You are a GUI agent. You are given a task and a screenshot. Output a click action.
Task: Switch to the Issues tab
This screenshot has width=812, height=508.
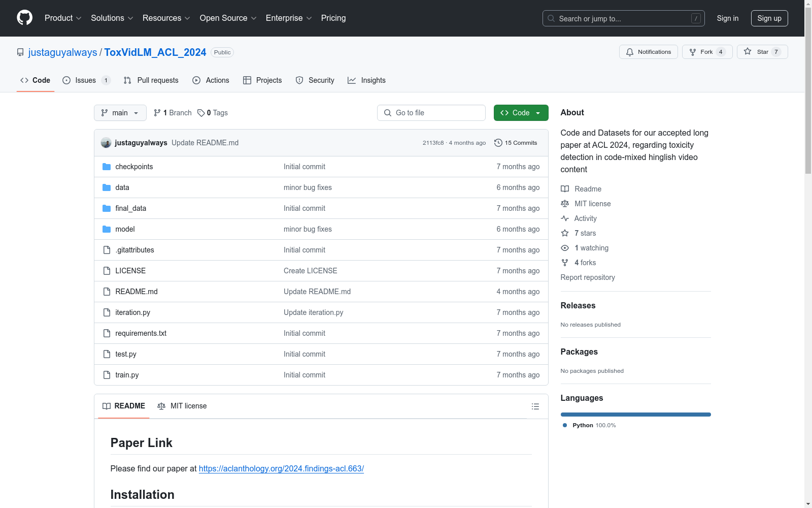86,80
